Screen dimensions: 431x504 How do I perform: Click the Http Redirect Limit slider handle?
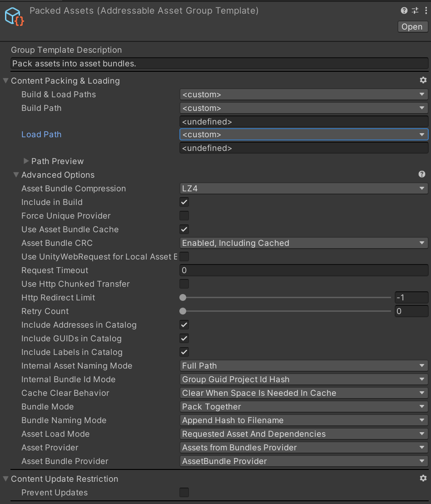(183, 298)
